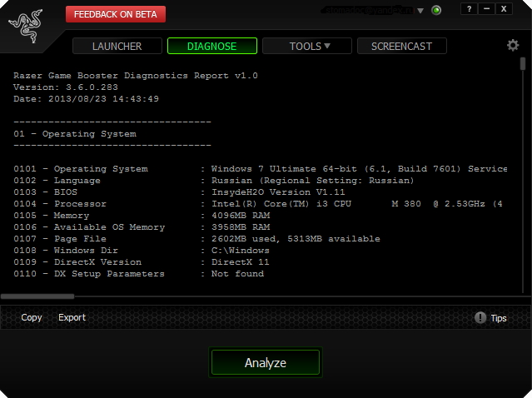
Task: Click the '01 - Operating System' heading
Action: (x=75, y=134)
